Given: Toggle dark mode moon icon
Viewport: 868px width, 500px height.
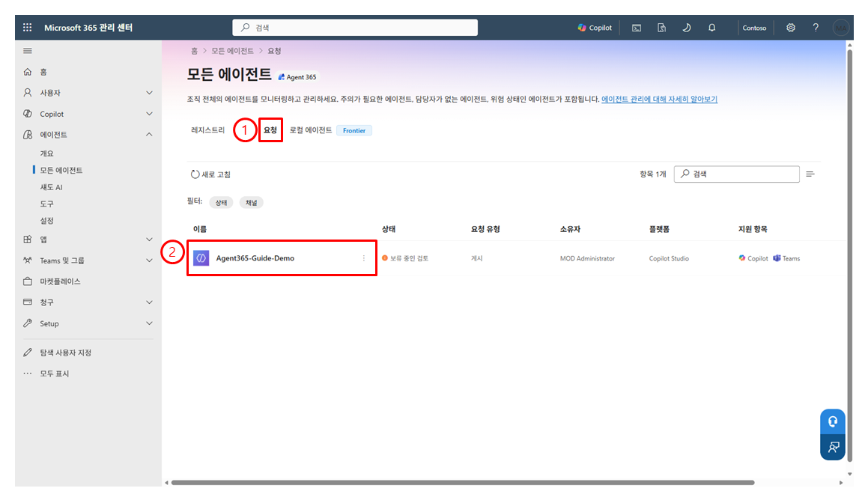Looking at the screenshot, I should pos(687,28).
